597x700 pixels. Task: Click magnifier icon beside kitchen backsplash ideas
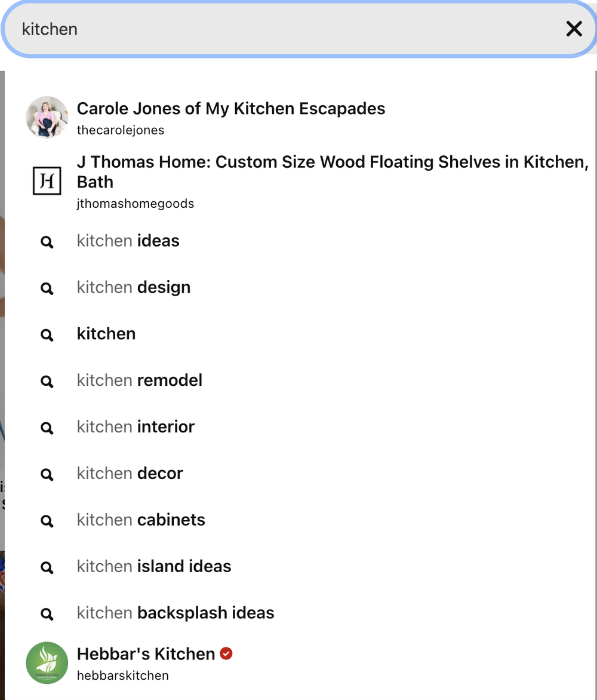point(47,614)
